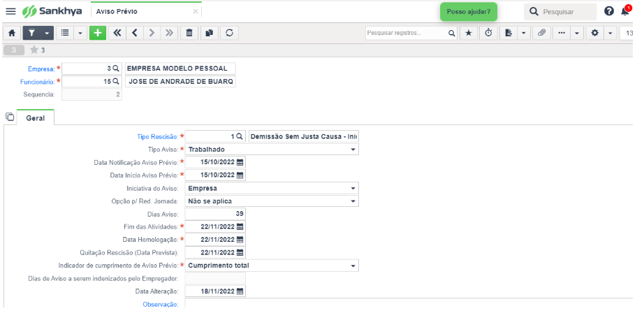Open the hamburger main menu
The width and height of the screenshot is (644, 325).
(10, 11)
